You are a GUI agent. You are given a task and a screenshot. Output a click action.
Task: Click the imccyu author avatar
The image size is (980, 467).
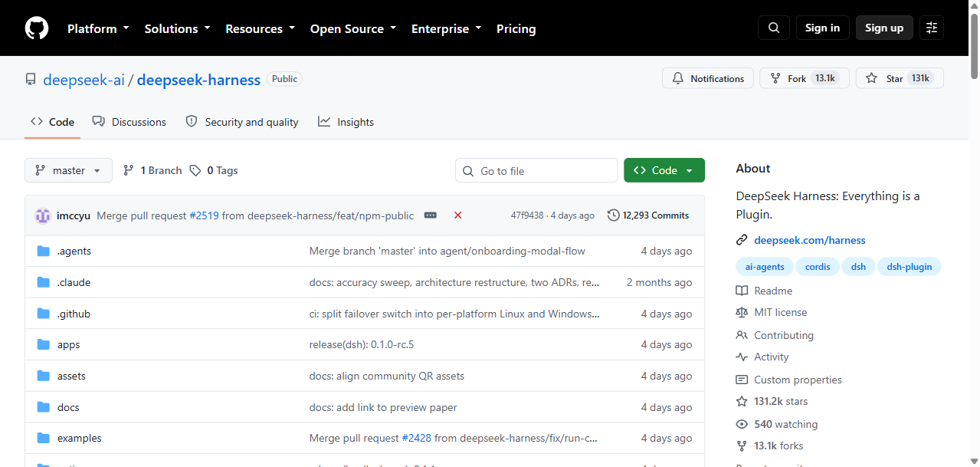(43, 215)
